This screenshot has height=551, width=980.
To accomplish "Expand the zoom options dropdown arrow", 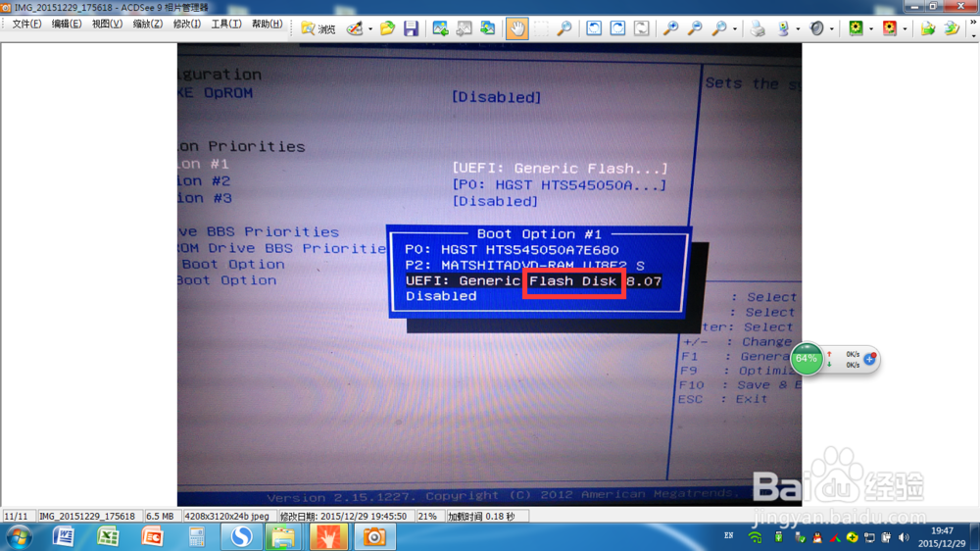I will (734, 28).
